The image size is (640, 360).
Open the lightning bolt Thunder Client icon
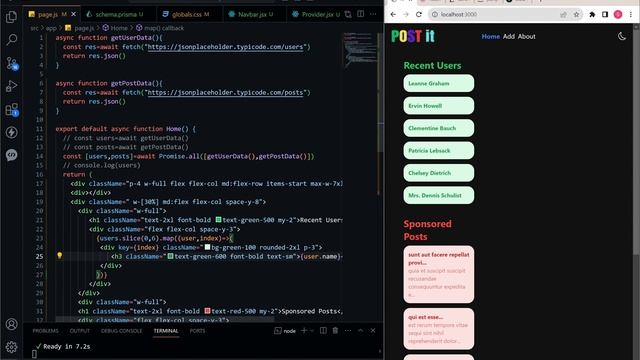pyautogui.click(x=11, y=132)
